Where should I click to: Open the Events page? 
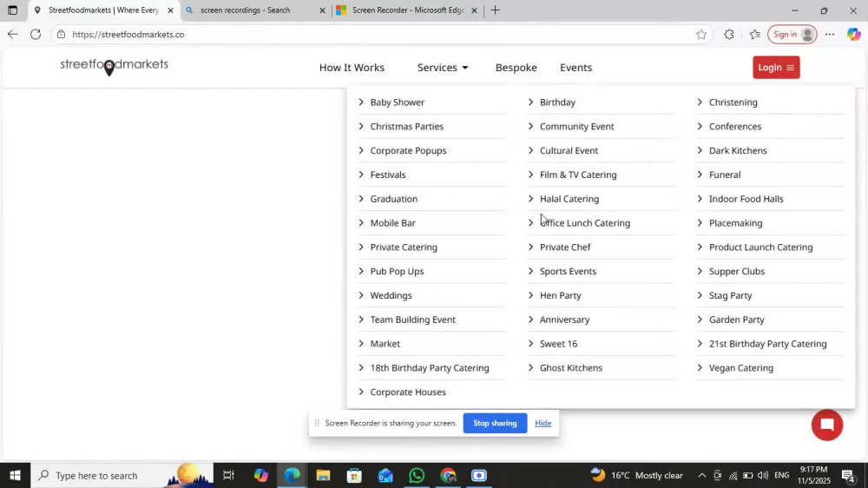[575, 68]
